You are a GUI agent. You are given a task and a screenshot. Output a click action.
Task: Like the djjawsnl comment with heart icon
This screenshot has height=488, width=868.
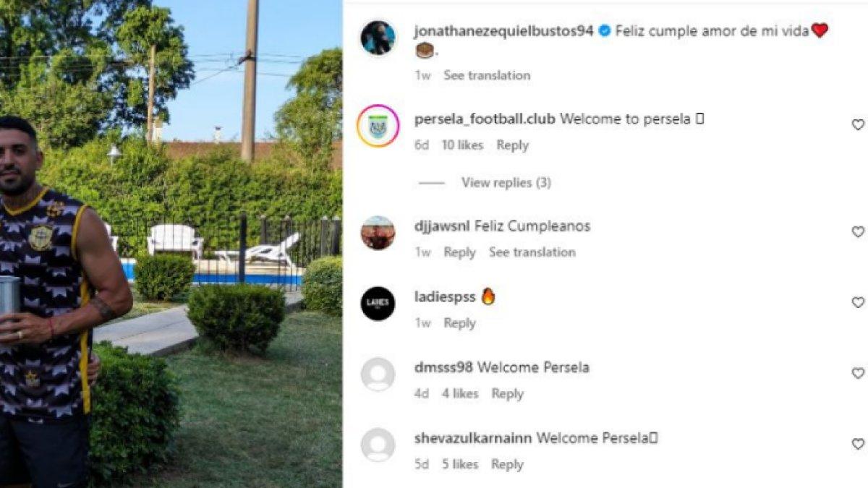(x=858, y=232)
